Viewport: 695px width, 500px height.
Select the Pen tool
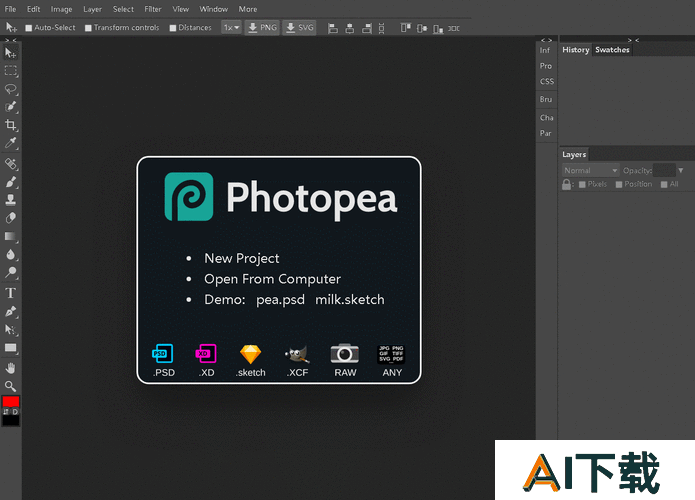pyautogui.click(x=10, y=311)
